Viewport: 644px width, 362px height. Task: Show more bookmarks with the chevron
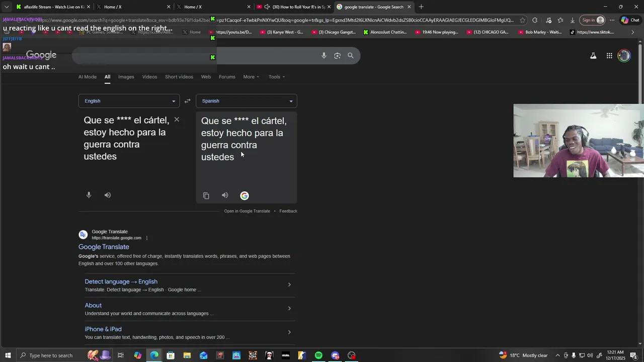pyautogui.click(x=633, y=32)
